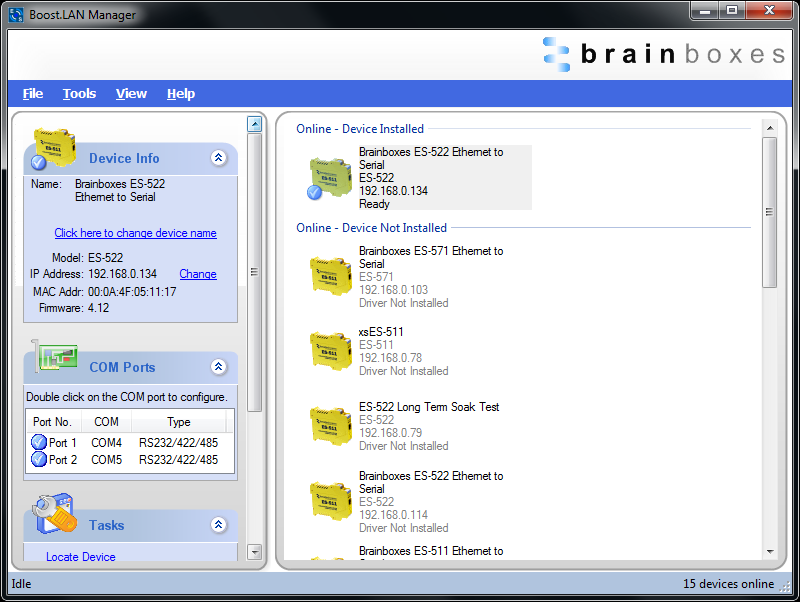Click the link to change device name
The height and width of the screenshot is (602, 800).
[x=136, y=233]
